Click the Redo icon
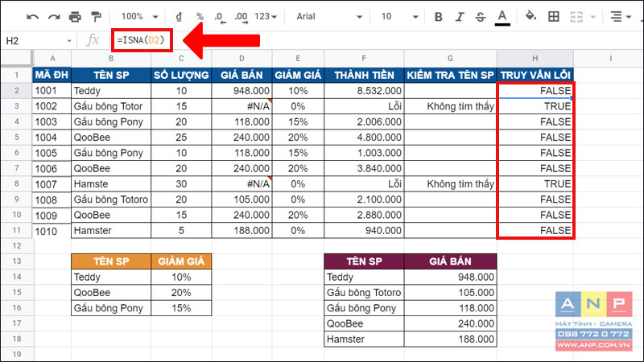 [x=54, y=17]
